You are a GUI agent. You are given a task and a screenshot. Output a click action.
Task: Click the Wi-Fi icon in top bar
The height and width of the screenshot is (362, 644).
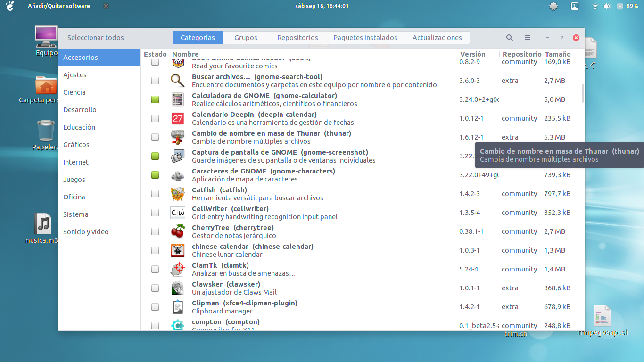[595, 6]
